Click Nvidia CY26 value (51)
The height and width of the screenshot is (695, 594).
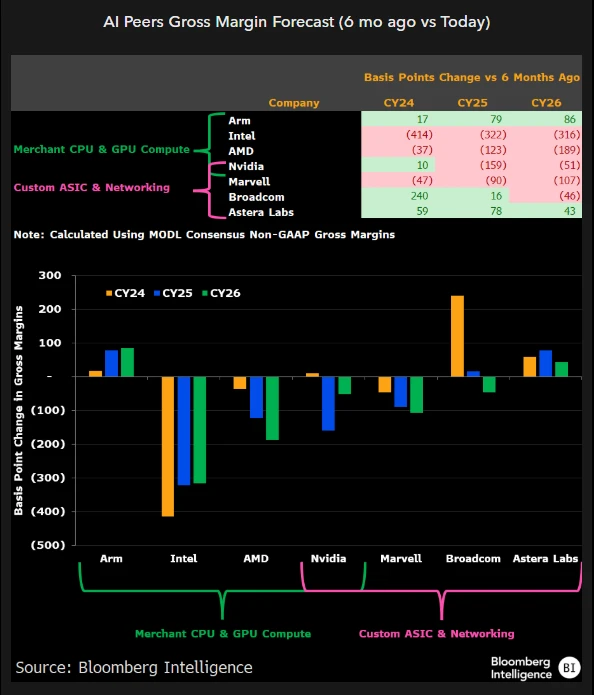pos(570,165)
